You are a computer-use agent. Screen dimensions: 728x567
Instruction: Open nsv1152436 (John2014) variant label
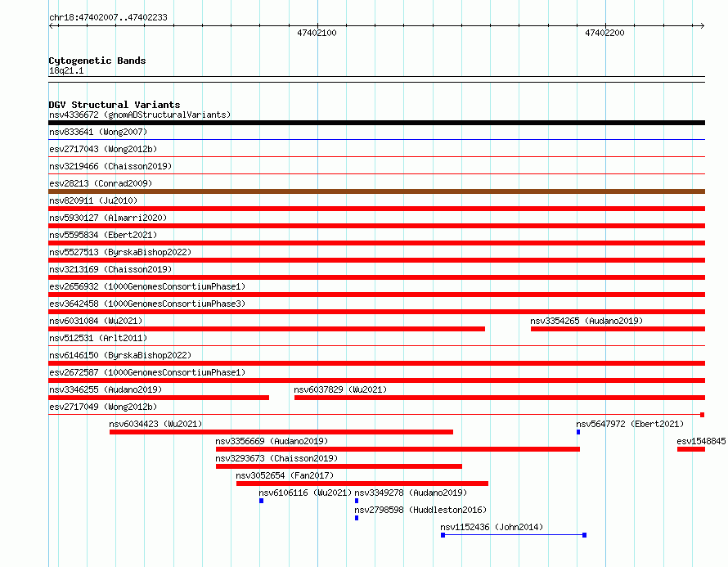pos(492,527)
